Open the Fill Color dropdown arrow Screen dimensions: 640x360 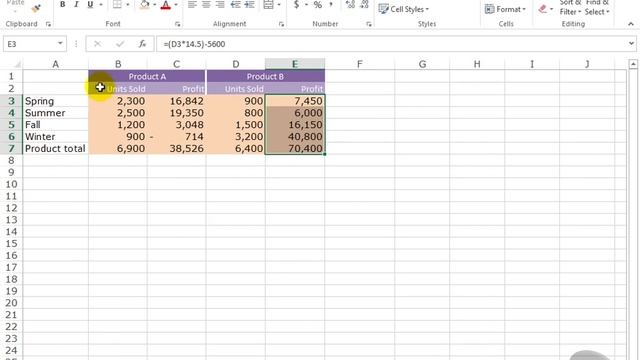[155, 5]
